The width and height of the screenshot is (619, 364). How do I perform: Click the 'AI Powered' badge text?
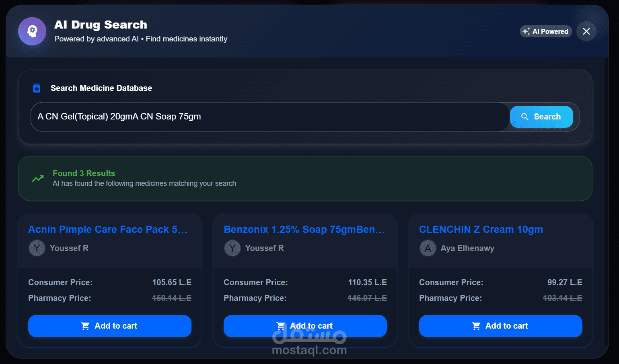click(x=550, y=31)
